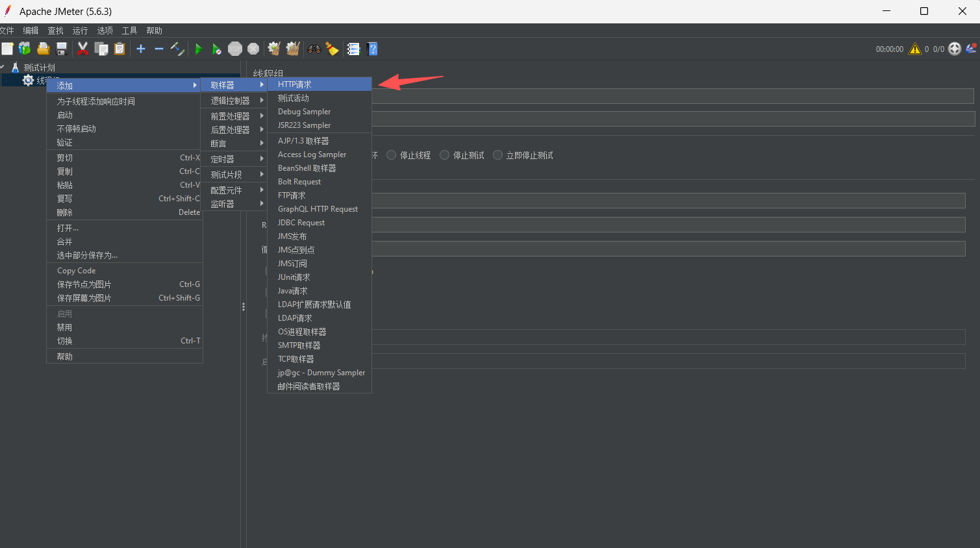
Task: Open the 帮助 menu in menu bar
Action: (154, 31)
